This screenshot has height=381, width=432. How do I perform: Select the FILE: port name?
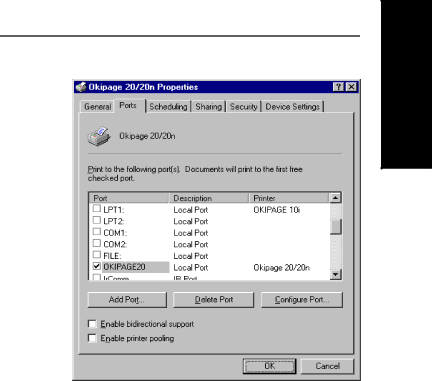112,256
